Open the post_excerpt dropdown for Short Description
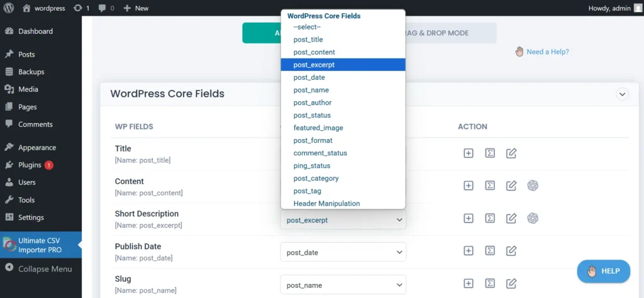The image size is (644, 298). (x=343, y=220)
